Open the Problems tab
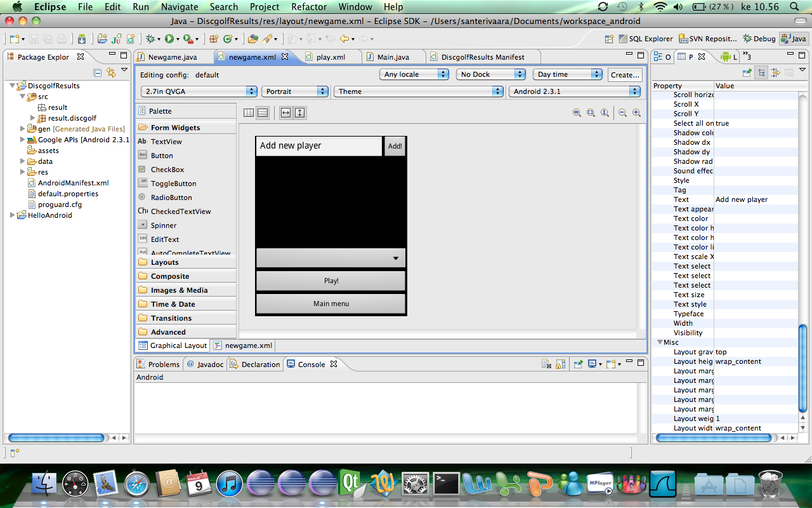 (x=158, y=364)
